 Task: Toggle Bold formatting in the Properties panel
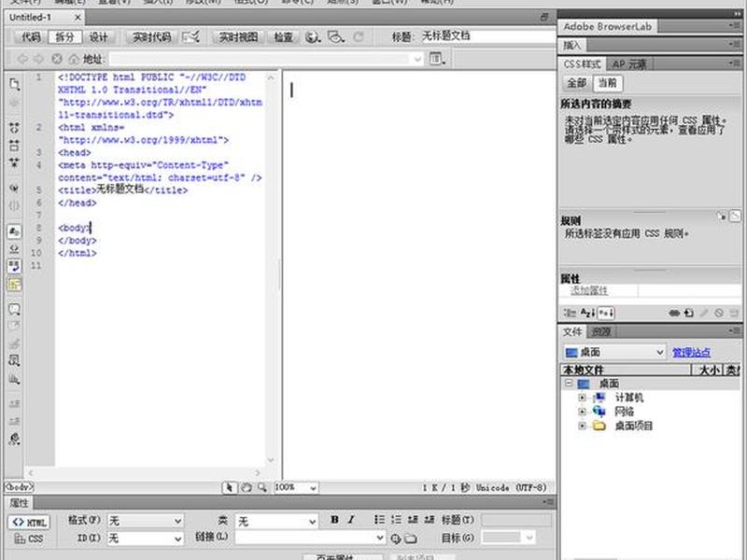tap(334, 520)
